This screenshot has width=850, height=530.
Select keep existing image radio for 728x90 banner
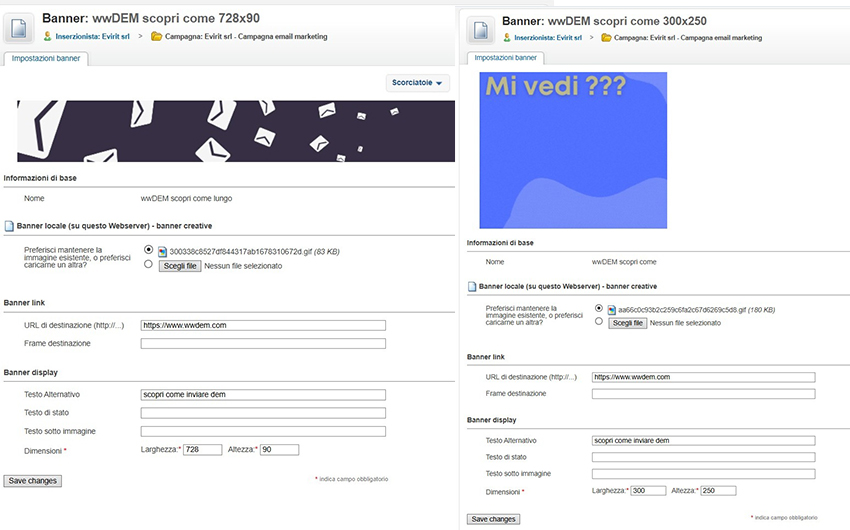point(149,250)
